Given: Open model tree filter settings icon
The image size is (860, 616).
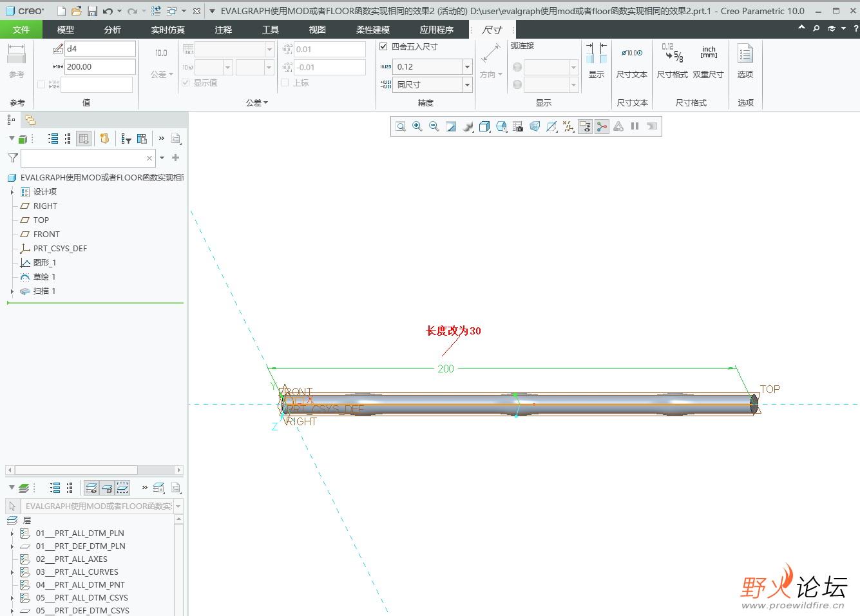Looking at the screenshot, I should coord(126,139).
